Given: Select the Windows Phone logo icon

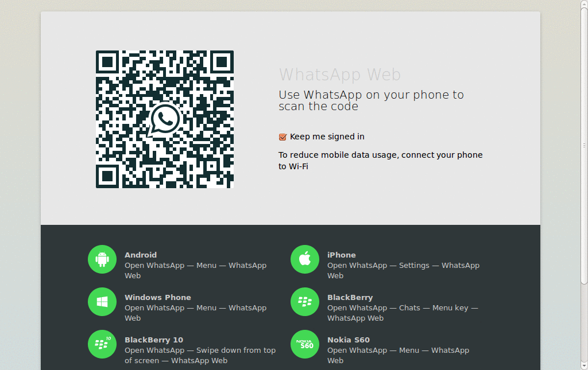Looking at the screenshot, I should pos(102,302).
